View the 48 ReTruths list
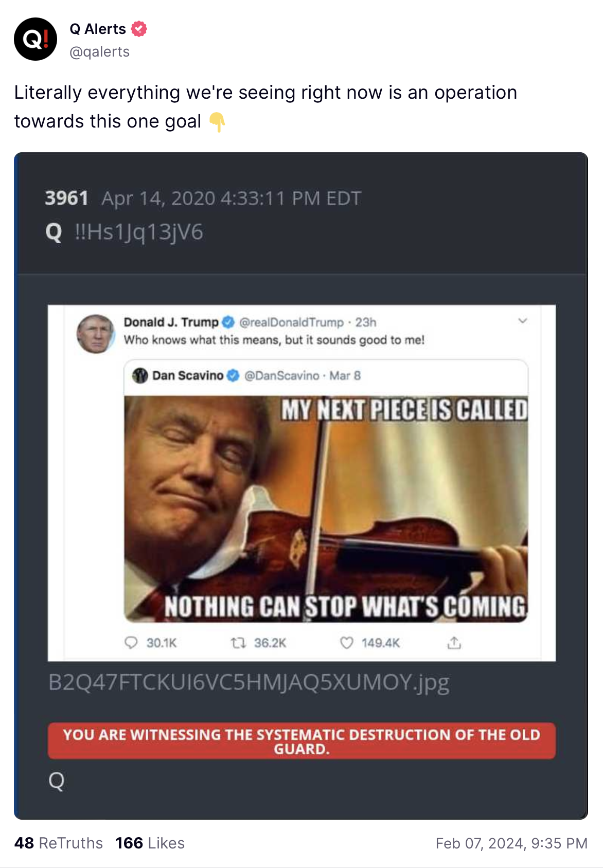Screen dimensions: 603x868 pyautogui.click(x=59, y=843)
